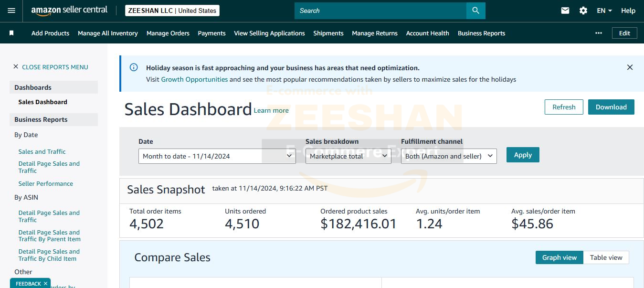The height and width of the screenshot is (288, 644).
Task: Open the Fulfillment channel dropdown
Action: pos(449,156)
